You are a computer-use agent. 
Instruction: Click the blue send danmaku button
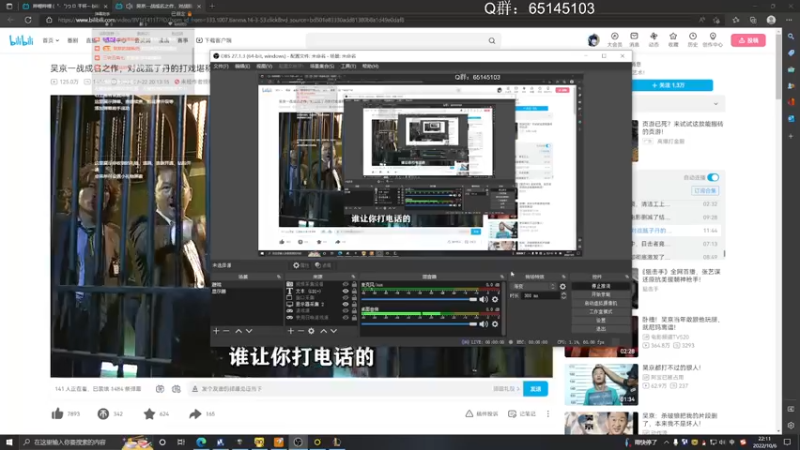(x=535, y=389)
